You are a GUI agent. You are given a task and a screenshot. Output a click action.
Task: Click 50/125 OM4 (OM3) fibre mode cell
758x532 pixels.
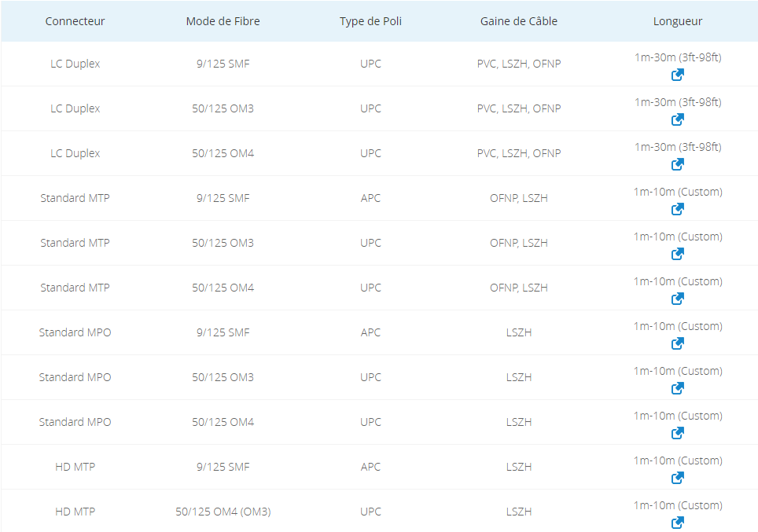(x=223, y=512)
